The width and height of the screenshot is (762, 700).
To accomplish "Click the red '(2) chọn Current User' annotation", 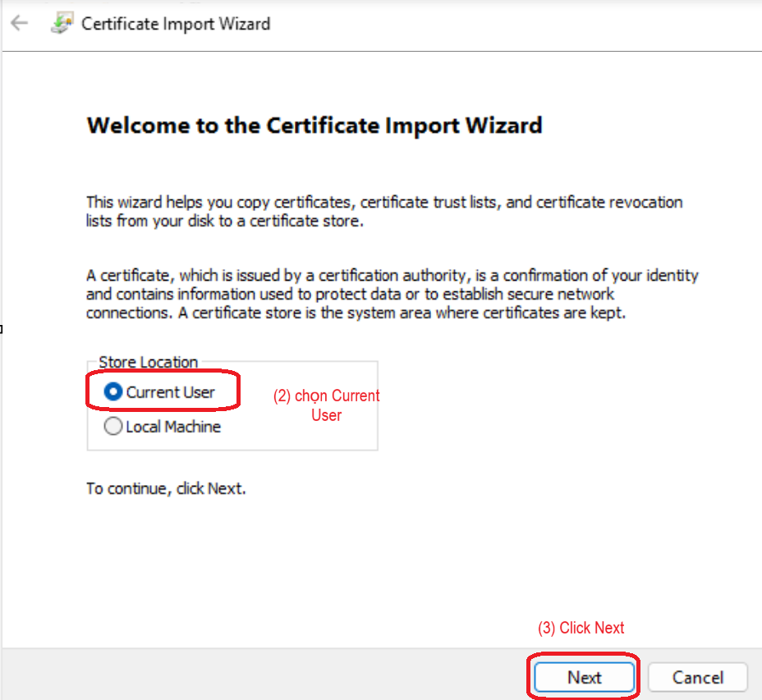I will point(327,405).
